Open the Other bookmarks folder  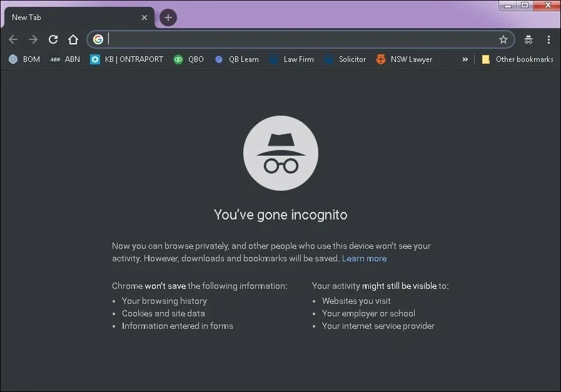coord(517,59)
